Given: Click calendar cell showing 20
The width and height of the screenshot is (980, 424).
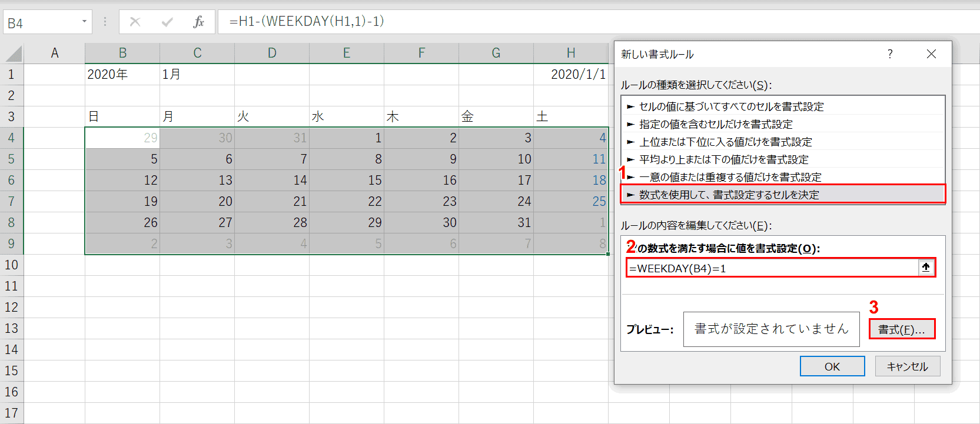Looking at the screenshot, I should [x=197, y=201].
